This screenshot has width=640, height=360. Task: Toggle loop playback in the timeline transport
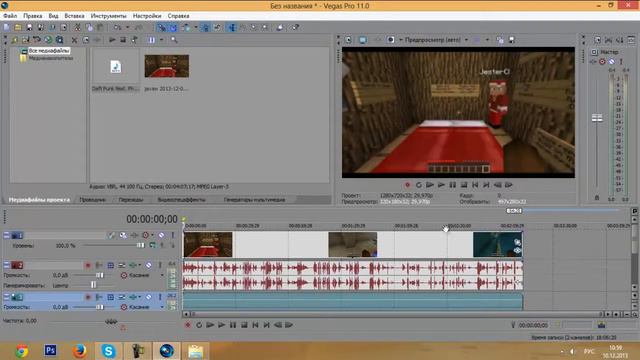199,325
